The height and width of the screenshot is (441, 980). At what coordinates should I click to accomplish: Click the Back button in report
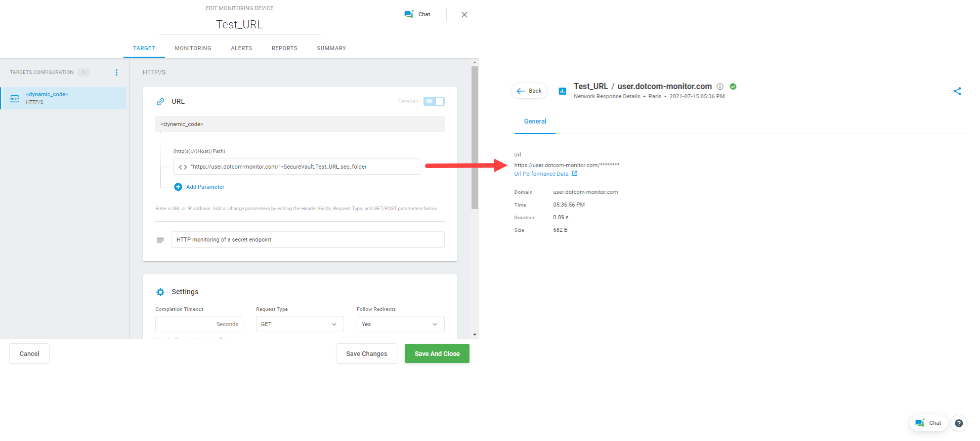529,91
